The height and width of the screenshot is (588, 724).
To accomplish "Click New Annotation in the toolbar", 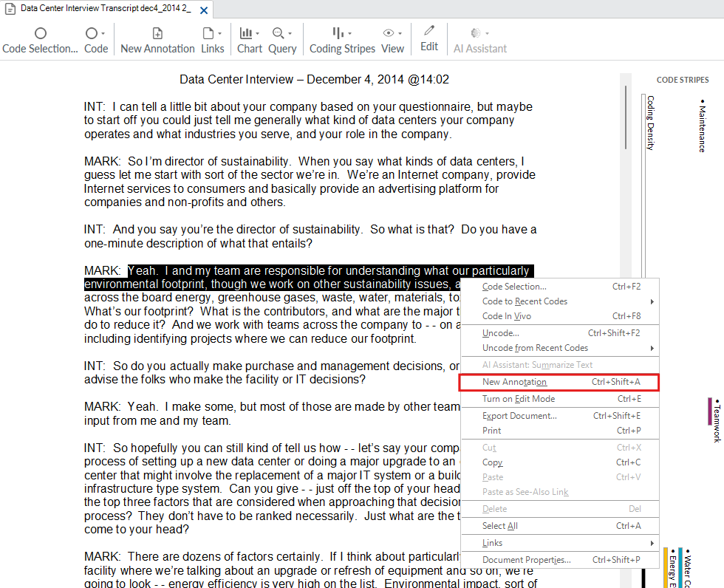I will click(x=157, y=40).
